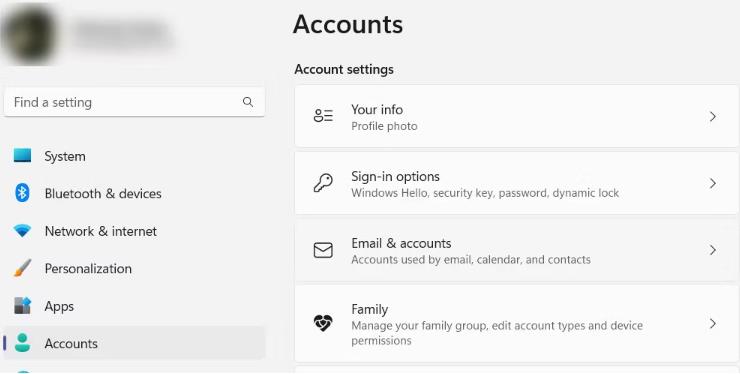Expand Your info using its chevron
The height and width of the screenshot is (374, 740).
pyautogui.click(x=713, y=116)
